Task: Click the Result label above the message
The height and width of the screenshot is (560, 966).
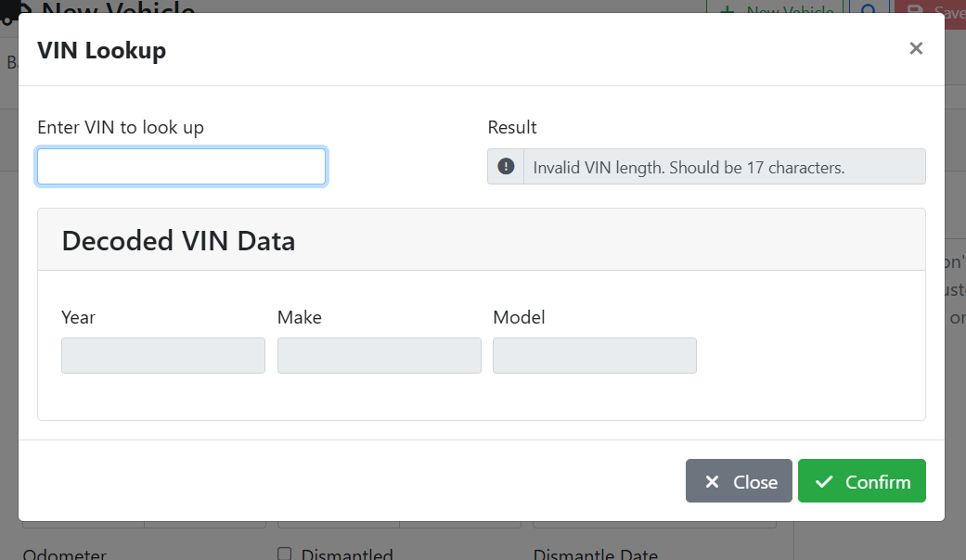Action: point(512,128)
